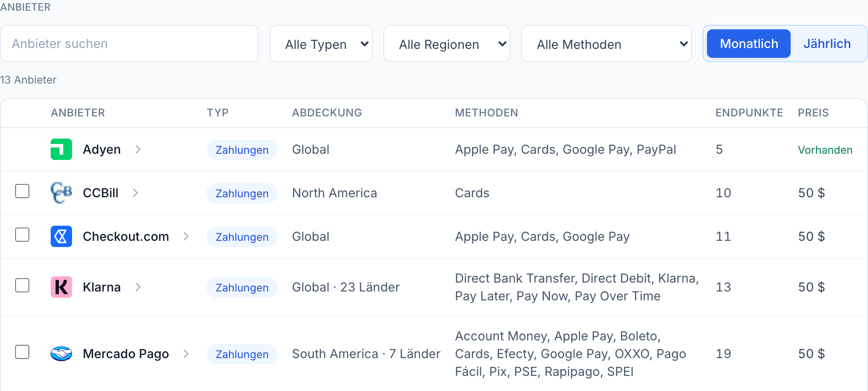Expand the Alle Regionen filter dropdown
Image resolution: width=868 pixels, height=391 pixels.
[x=447, y=44]
